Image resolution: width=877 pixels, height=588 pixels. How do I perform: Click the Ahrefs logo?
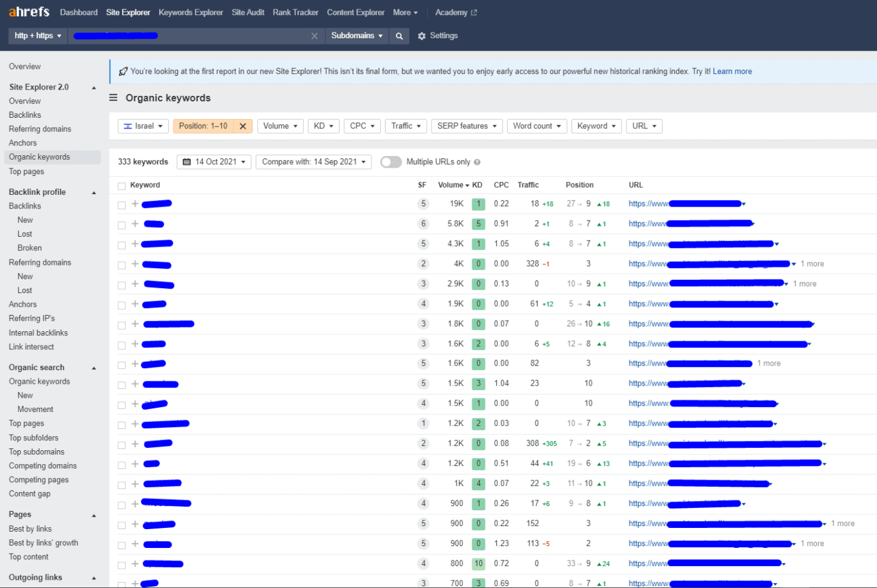point(29,12)
